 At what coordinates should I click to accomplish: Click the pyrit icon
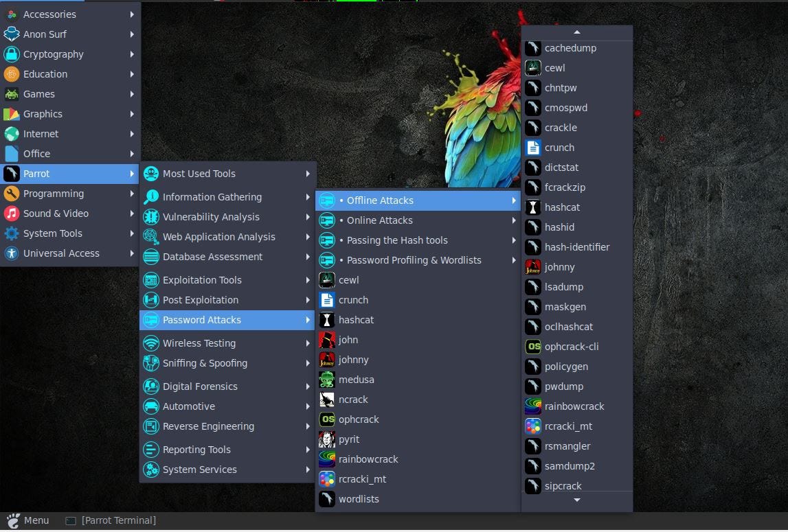(326, 439)
